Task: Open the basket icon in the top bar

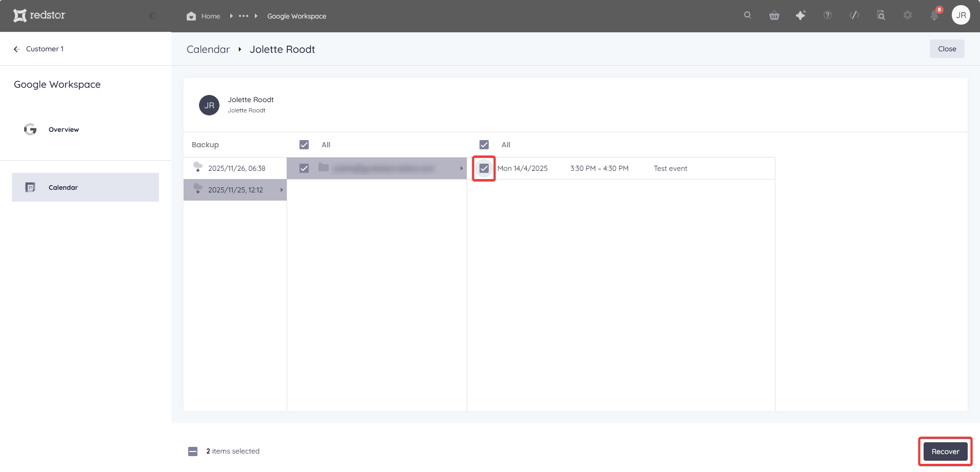Action: coord(774,15)
